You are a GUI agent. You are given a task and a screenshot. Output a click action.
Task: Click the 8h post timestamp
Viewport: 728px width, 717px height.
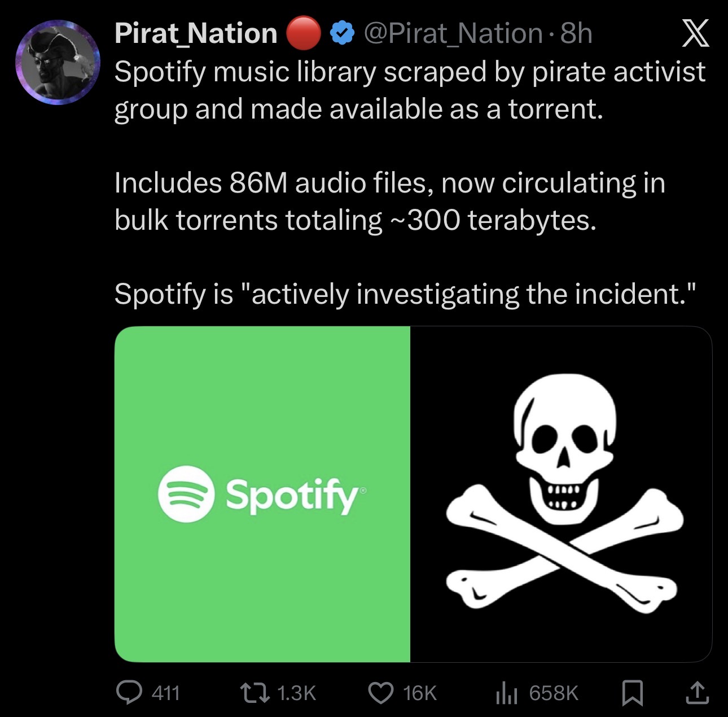pos(576,33)
